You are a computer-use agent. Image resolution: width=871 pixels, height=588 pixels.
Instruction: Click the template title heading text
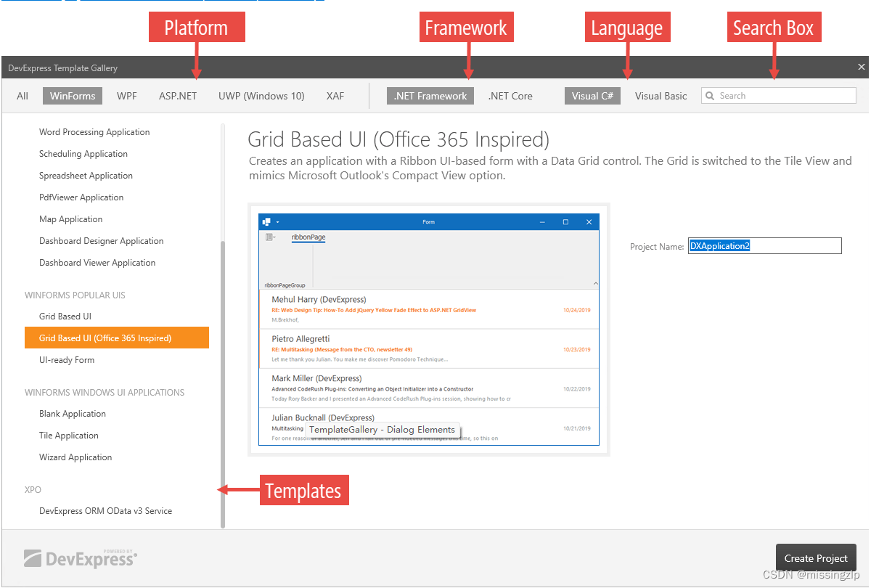[x=398, y=140]
